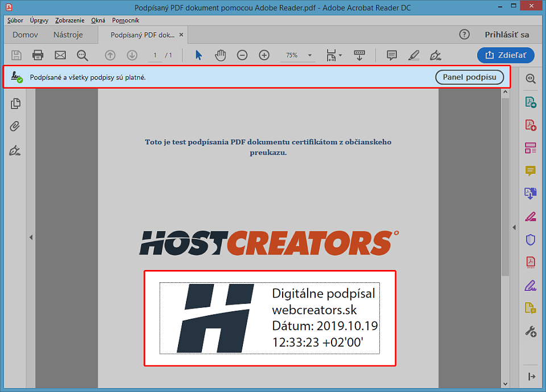This screenshot has height=392, width=546.
Task: Collapse the left navigation pane arrow
Action: click(x=31, y=237)
